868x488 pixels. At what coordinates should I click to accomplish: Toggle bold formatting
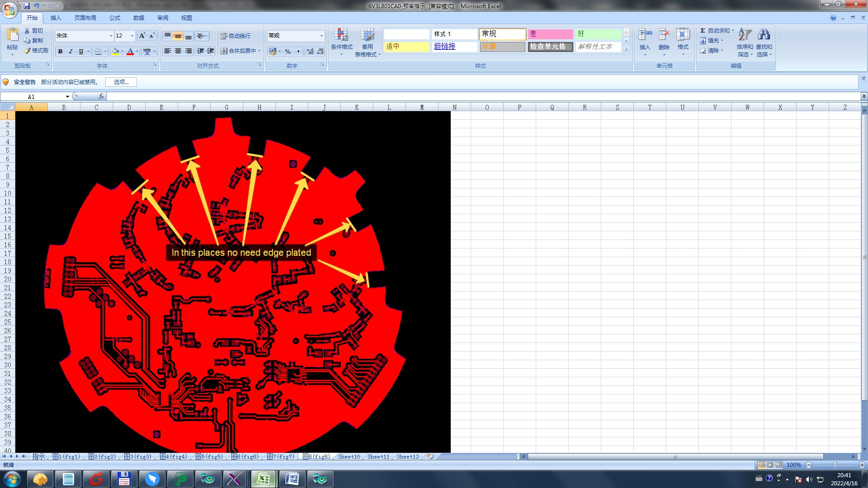pyautogui.click(x=60, y=52)
